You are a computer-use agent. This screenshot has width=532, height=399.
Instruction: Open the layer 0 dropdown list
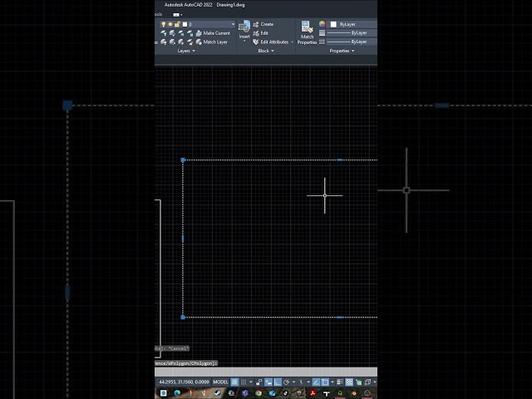tap(233, 24)
